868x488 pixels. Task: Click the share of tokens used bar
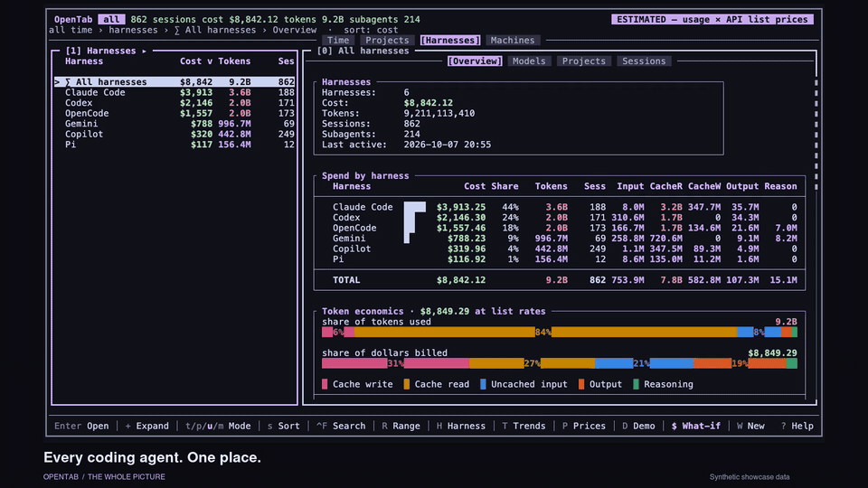click(560, 332)
